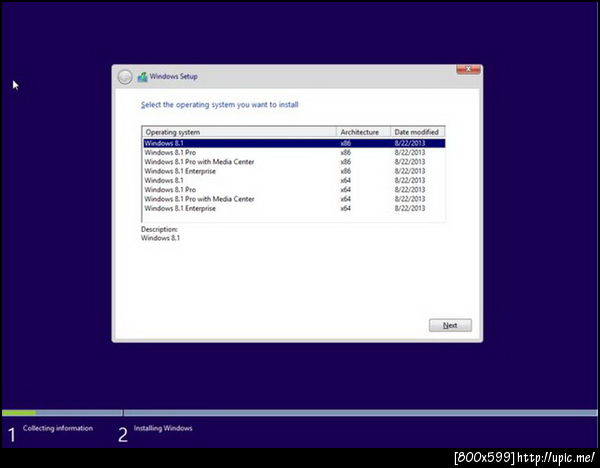
Task: Select Windows 8.1 Enterprise x64 row
Action: pos(294,208)
